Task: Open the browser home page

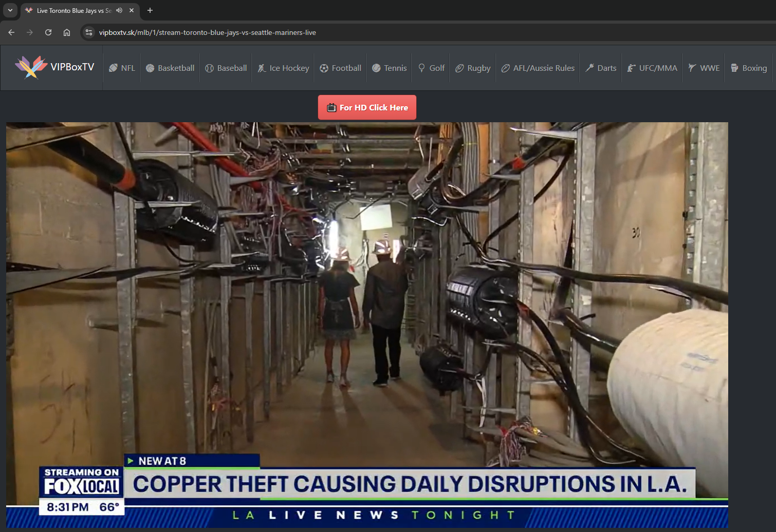Action: point(67,32)
